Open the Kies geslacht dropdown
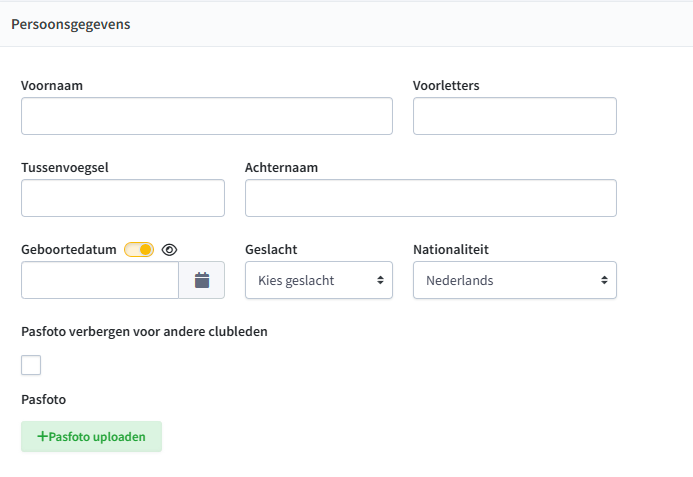Image resolution: width=693 pixels, height=477 pixels. (x=319, y=280)
